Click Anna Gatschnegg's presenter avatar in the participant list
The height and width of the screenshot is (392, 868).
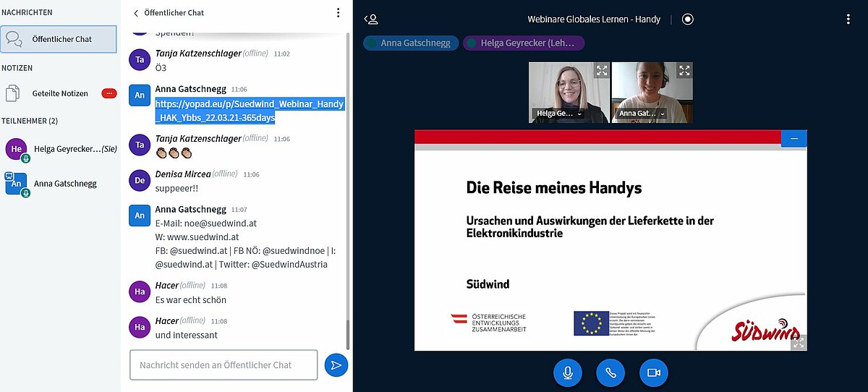[16, 184]
